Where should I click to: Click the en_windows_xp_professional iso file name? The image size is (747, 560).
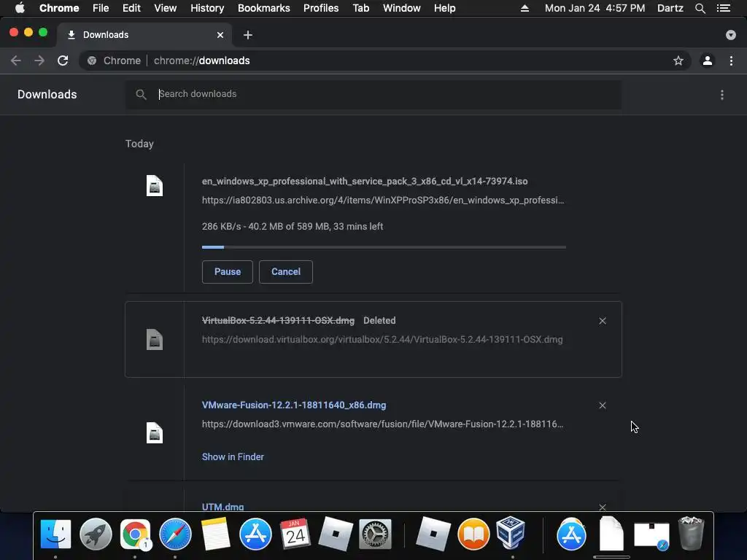[x=365, y=182]
